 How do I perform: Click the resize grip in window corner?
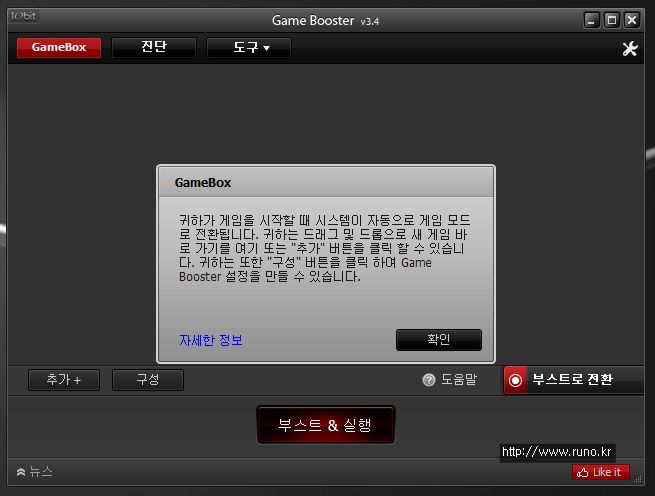638,479
